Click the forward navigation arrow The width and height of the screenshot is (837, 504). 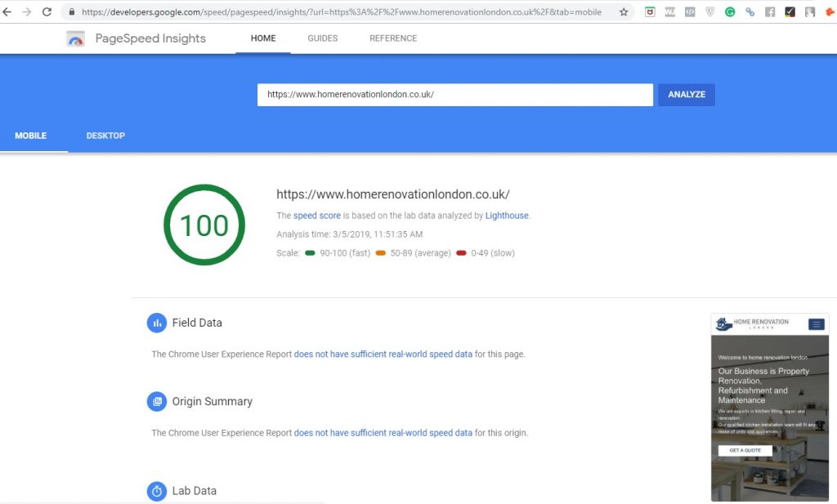27,12
